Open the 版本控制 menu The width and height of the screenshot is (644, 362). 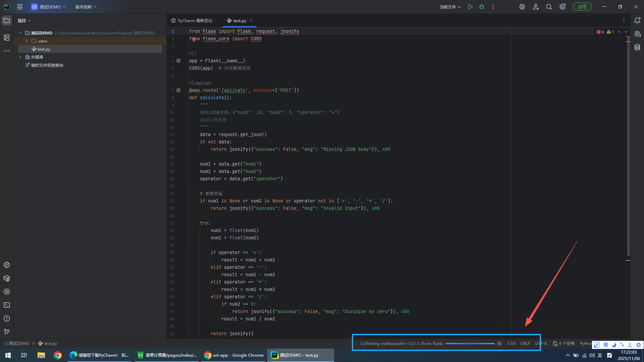click(86, 7)
